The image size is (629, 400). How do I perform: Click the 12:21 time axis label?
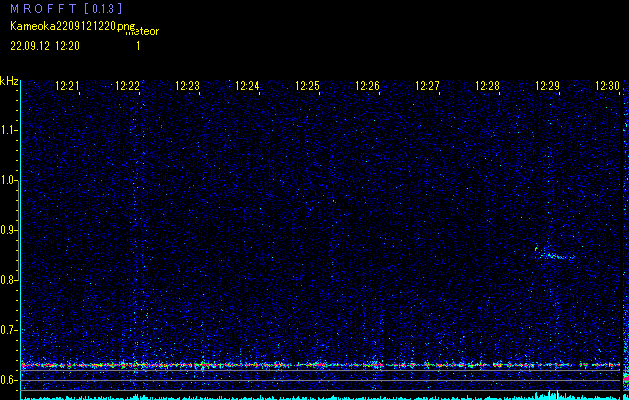pyautogui.click(x=67, y=86)
